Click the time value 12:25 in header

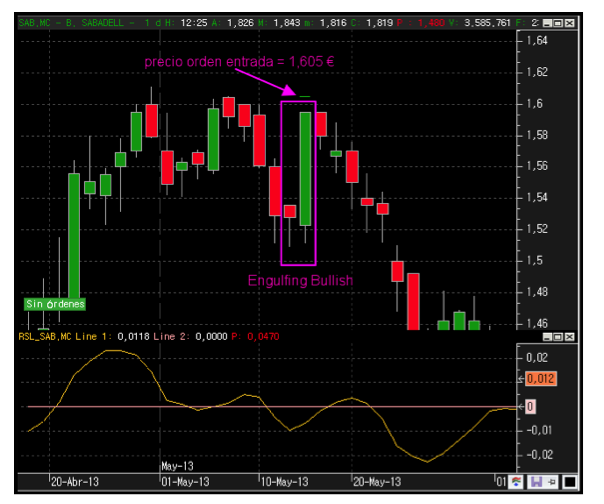pyautogui.click(x=194, y=23)
